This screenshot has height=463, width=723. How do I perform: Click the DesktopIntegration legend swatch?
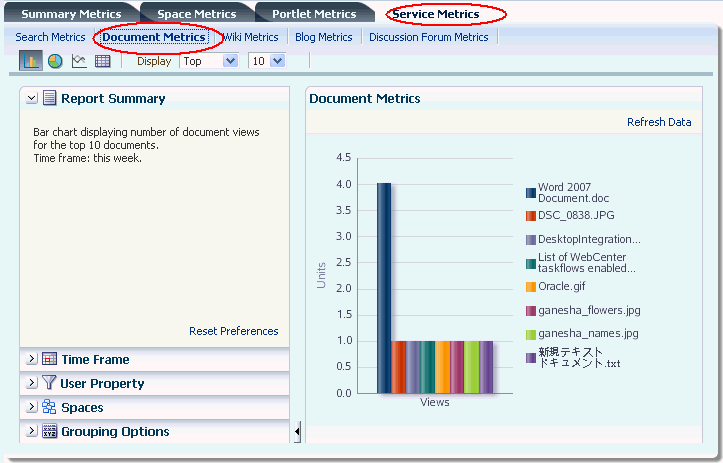(x=531, y=239)
